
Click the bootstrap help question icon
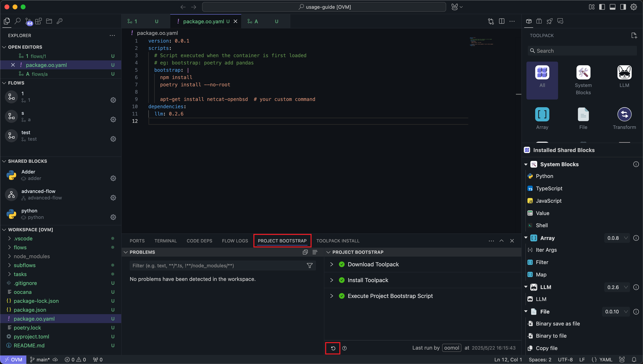pos(344,348)
